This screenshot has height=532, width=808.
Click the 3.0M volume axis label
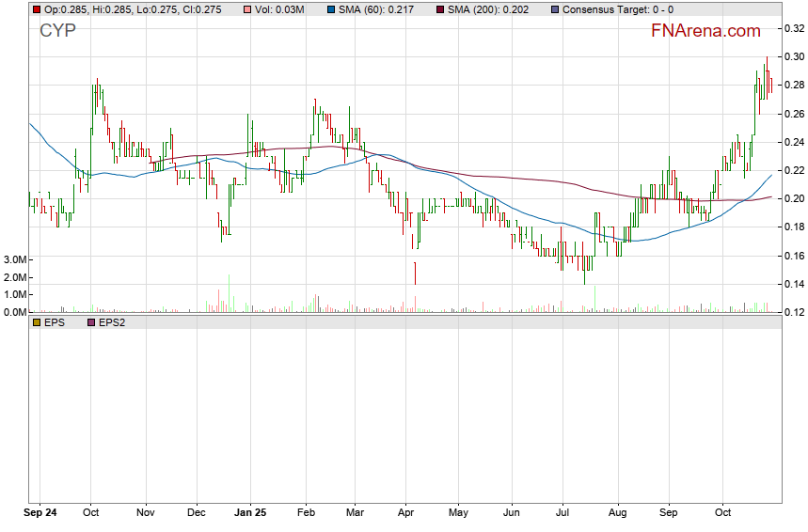coord(15,259)
